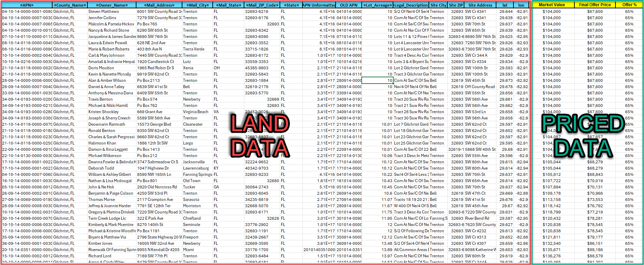Viewport: 644px width, 265px height.
Task: Select market value $105,912
Action: [x=552, y=174]
